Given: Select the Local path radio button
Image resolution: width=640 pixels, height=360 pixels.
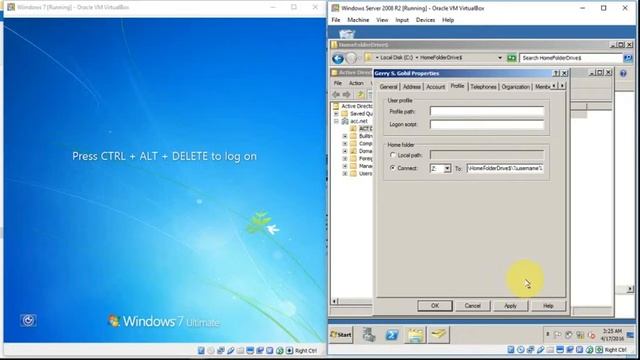Looking at the screenshot, I should 393,155.
